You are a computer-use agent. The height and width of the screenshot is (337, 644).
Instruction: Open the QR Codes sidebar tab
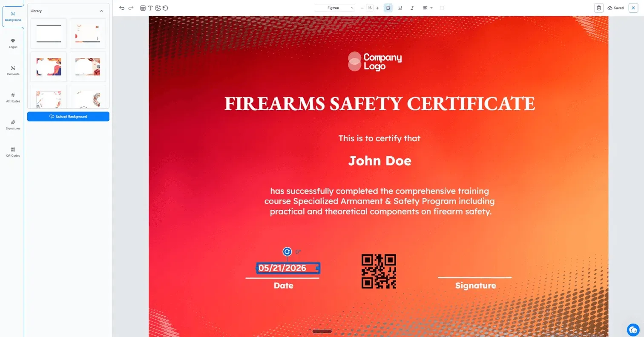pyautogui.click(x=13, y=152)
